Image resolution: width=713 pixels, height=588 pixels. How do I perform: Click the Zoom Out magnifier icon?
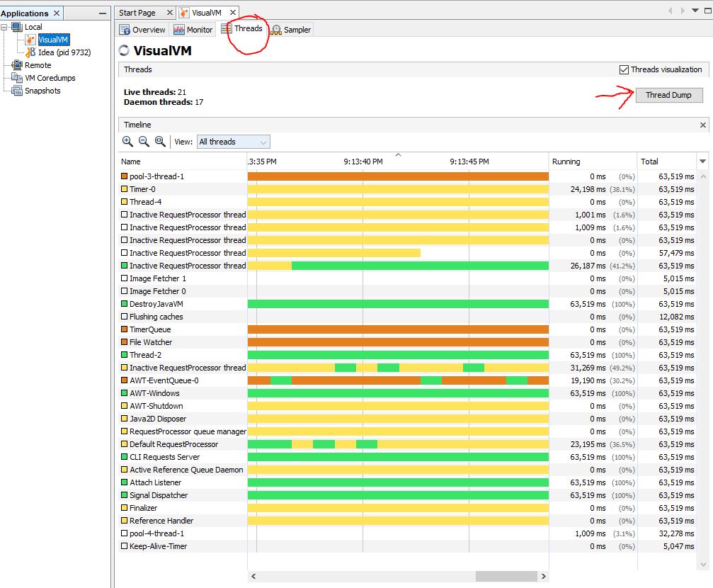[144, 142]
